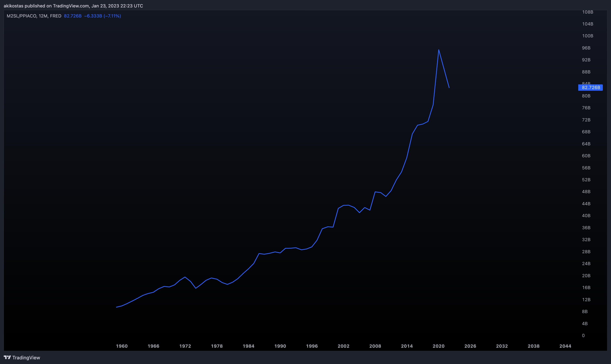611x364 pixels.
Task: Click the akikostas published header text
Action: (x=73, y=6)
